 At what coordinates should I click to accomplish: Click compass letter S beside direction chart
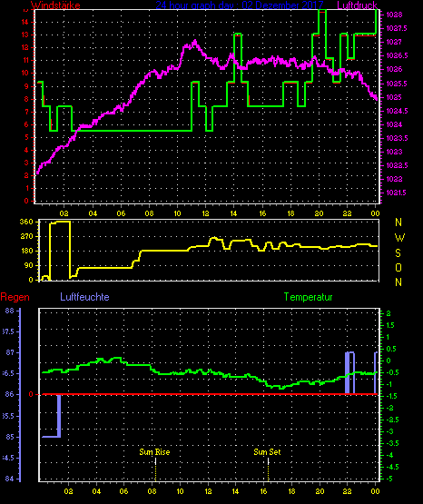point(398,253)
